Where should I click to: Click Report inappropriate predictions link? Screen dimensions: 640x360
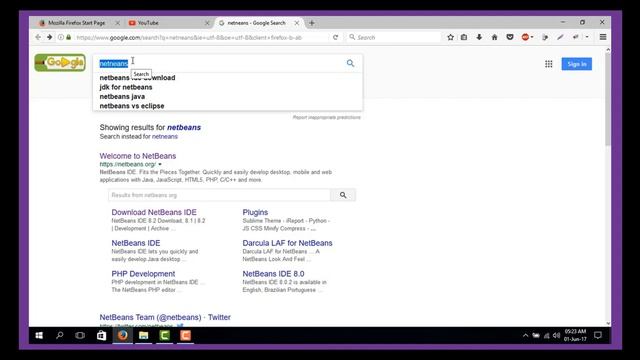point(327,118)
